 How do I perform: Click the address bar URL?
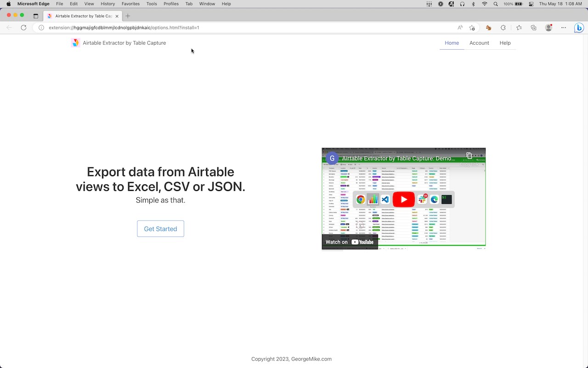click(x=124, y=28)
